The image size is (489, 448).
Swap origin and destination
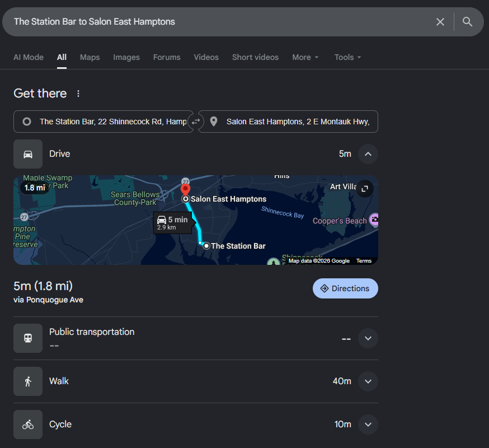196,122
